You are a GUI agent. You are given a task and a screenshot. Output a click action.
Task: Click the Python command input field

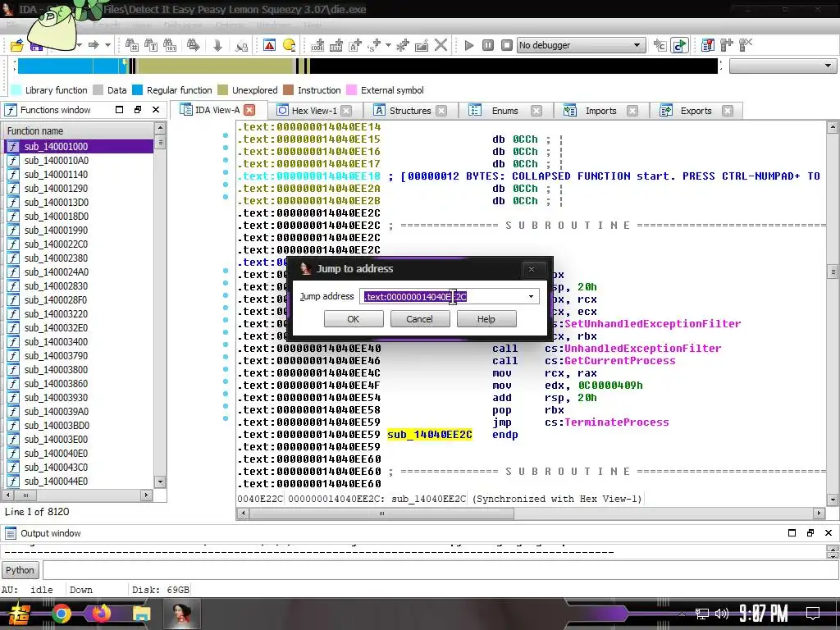click(x=440, y=570)
